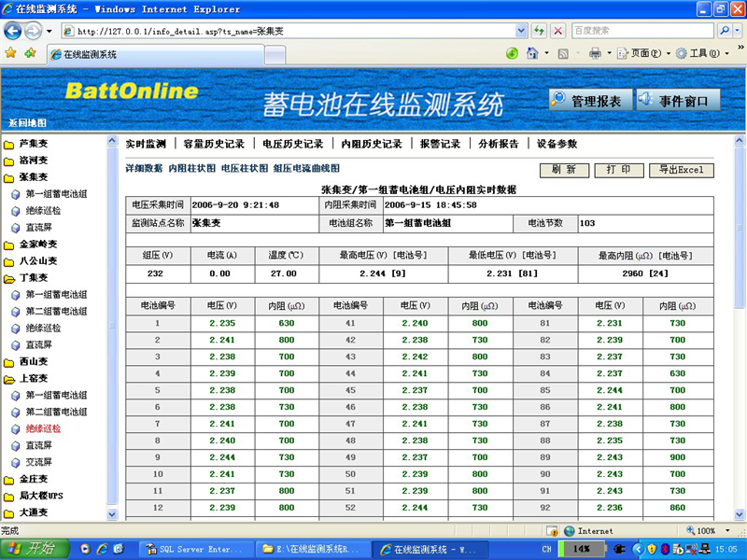
Task: Expand the print options dropdown arrow
Action: click(609, 53)
